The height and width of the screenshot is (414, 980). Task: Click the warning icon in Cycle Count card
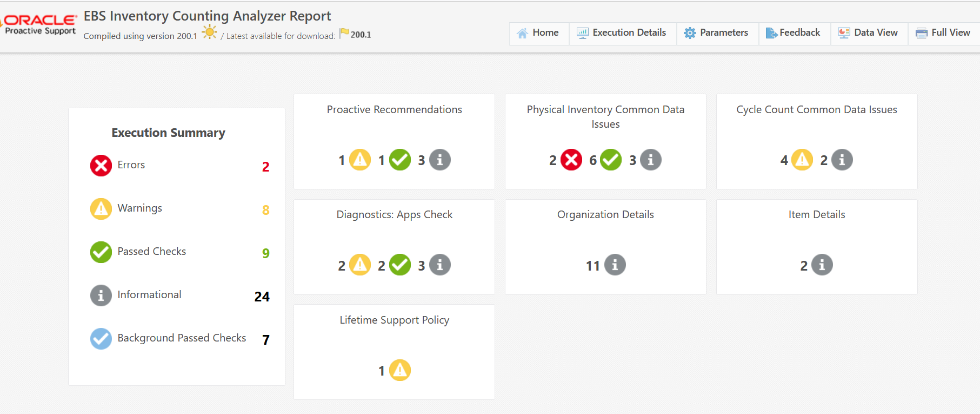[802, 160]
